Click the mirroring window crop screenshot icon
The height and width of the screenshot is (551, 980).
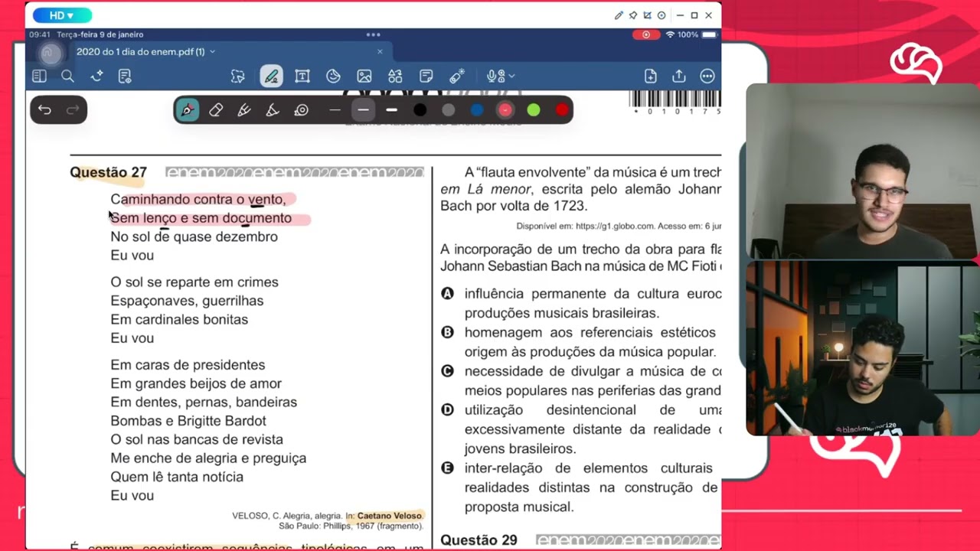click(x=647, y=15)
